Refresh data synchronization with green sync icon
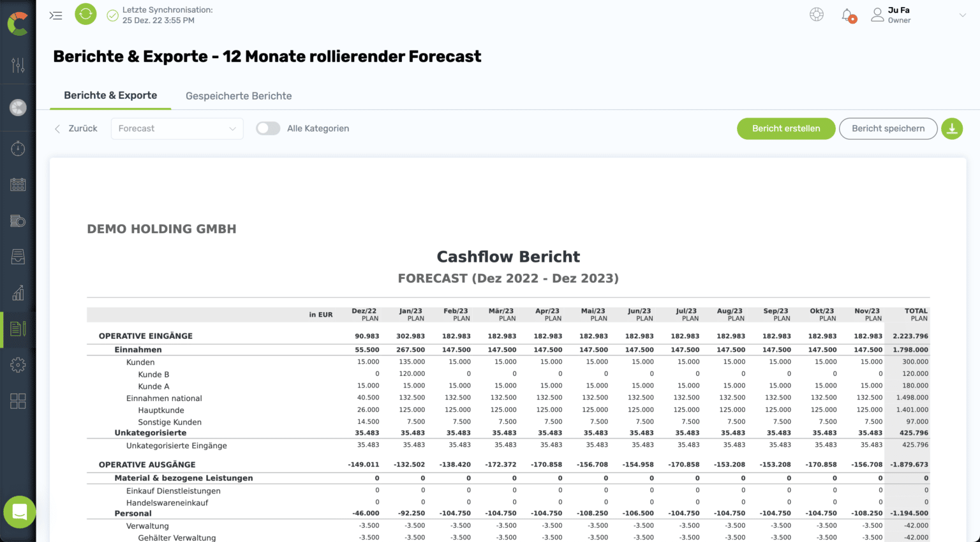The image size is (980, 542). 85,14
